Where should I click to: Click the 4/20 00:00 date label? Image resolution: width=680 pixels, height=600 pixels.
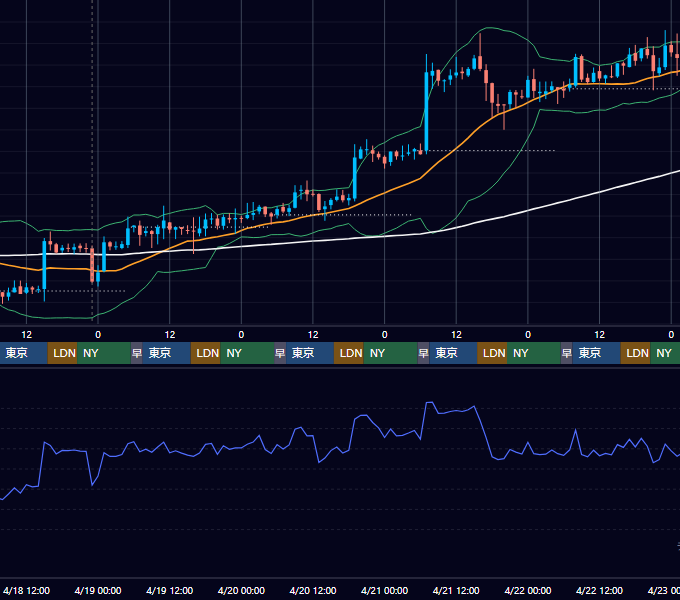tap(241, 590)
